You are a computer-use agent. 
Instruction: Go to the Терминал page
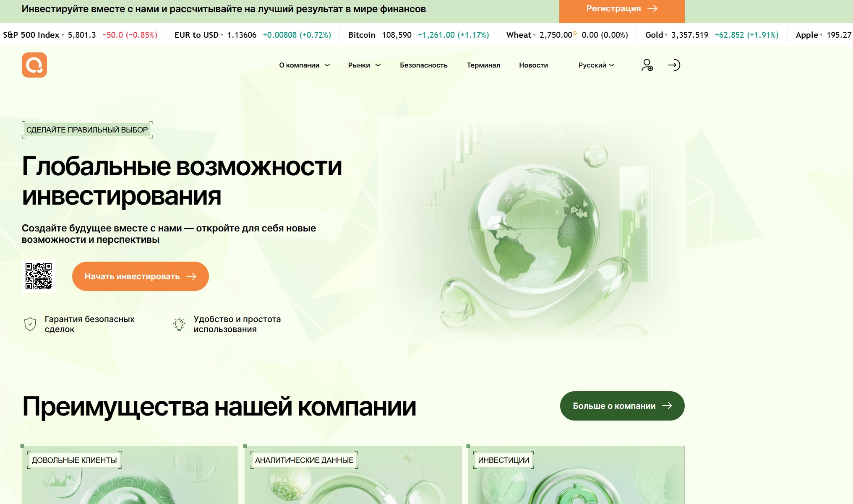(483, 65)
